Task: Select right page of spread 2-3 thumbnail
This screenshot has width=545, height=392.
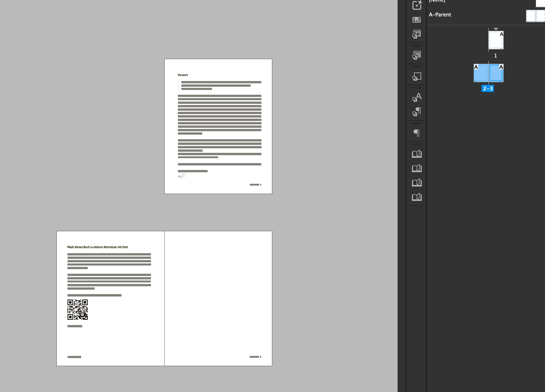Action: pos(496,73)
